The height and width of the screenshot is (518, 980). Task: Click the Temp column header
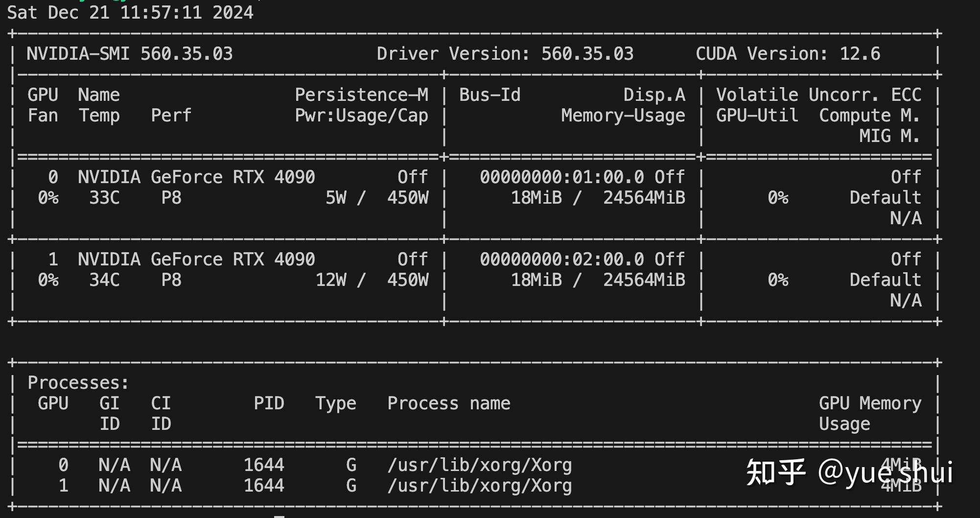[x=99, y=116]
